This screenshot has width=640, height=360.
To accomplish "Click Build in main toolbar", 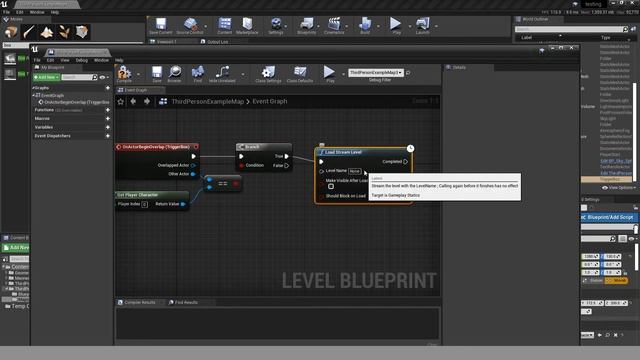I will coord(365,25).
